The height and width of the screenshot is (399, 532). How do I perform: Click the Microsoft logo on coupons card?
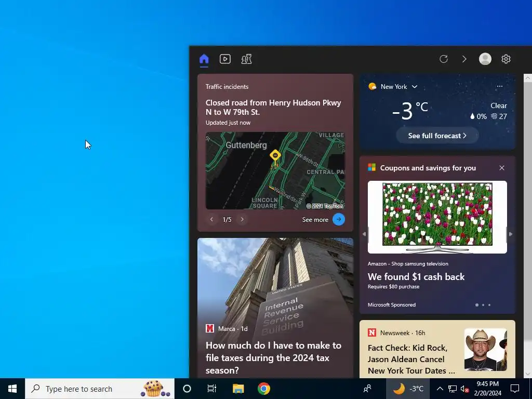tap(372, 168)
